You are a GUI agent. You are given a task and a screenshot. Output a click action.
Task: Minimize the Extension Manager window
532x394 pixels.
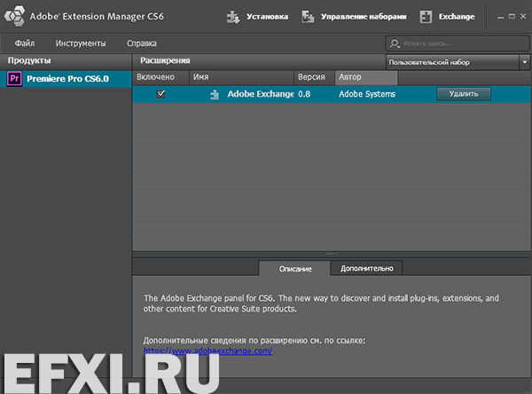pos(500,17)
